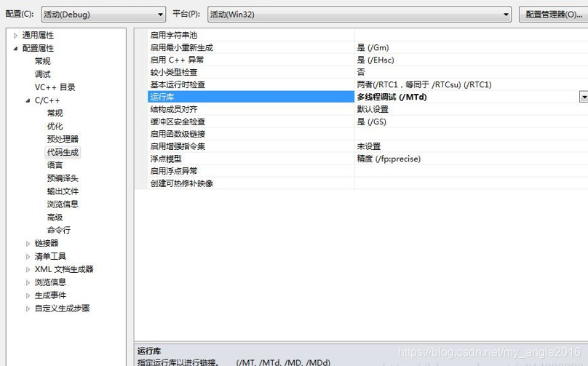Select the XML 文档生成器 tree item
The image size is (588, 366).
pos(64,269)
